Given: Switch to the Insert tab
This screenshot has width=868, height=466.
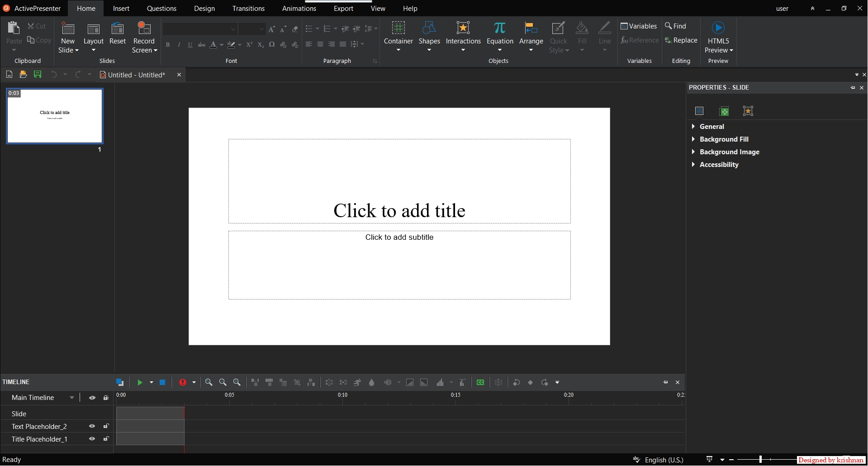Looking at the screenshot, I should click(x=121, y=9).
